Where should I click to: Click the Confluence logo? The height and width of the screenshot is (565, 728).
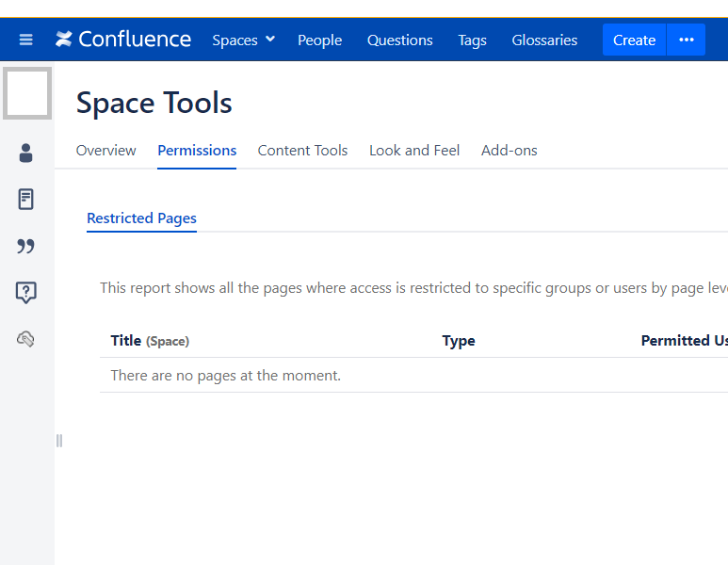[x=123, y=40]
